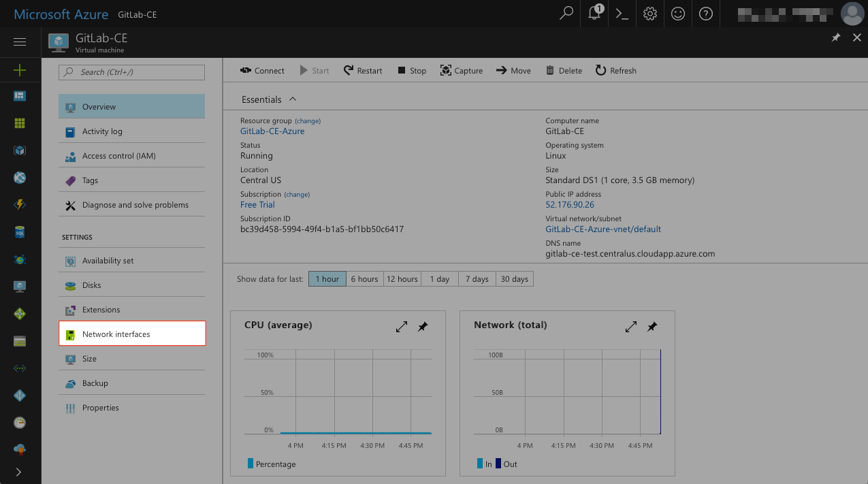Click (change) next to Subscription

coord(297,195)
